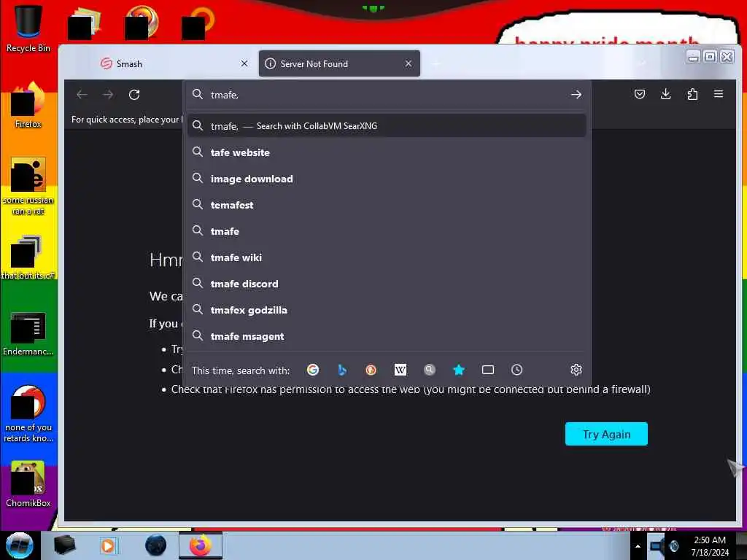Open the 'some russian ran a rat' icon
The image size is (747, 560).
click(28, 187)
